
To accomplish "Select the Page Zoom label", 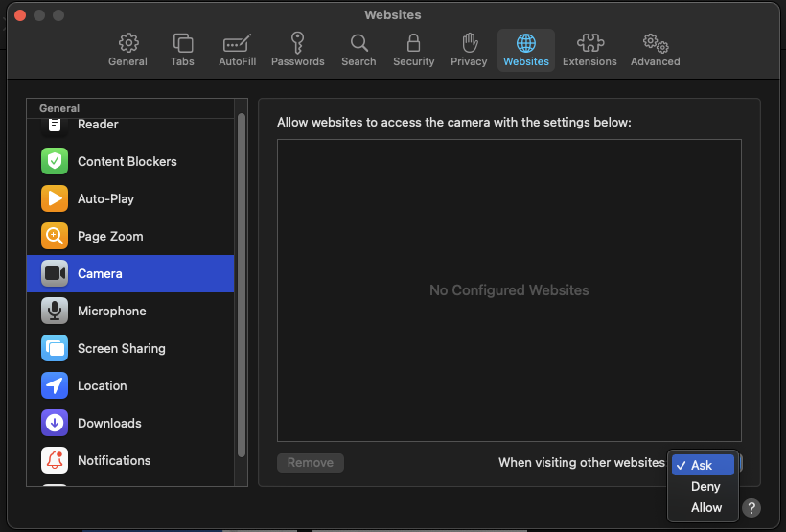I will [110, 236].
